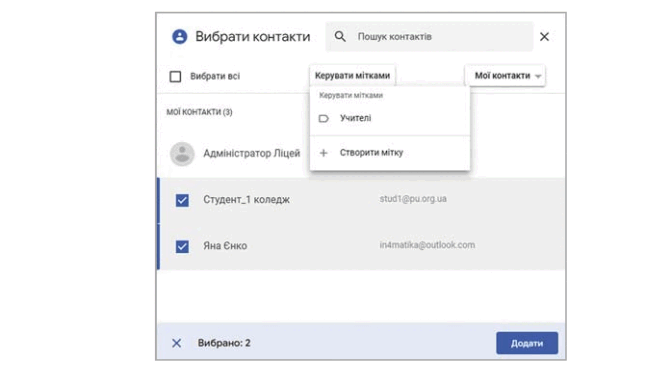Click the Додати button
Viewport: 665px width, 373px height.
coord(527,343)
